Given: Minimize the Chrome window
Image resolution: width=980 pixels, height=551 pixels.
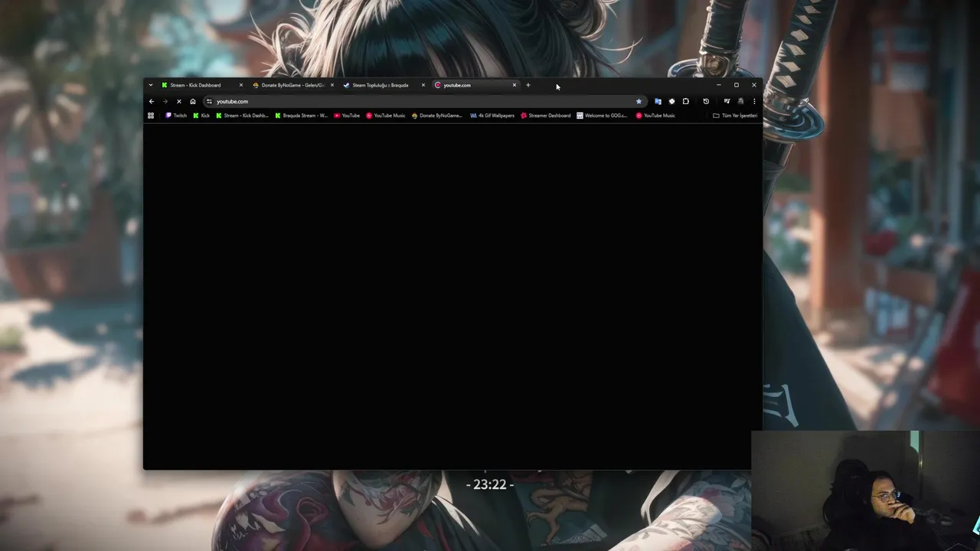Looking at the screenshot, I should pos(719,85).
